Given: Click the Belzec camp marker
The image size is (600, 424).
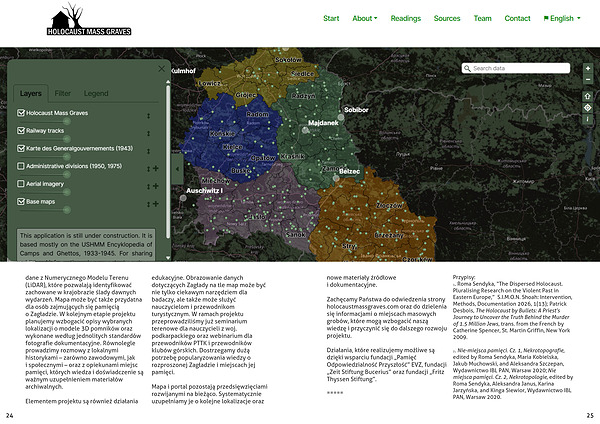Looking at the screenshot, I should (336, 178).
